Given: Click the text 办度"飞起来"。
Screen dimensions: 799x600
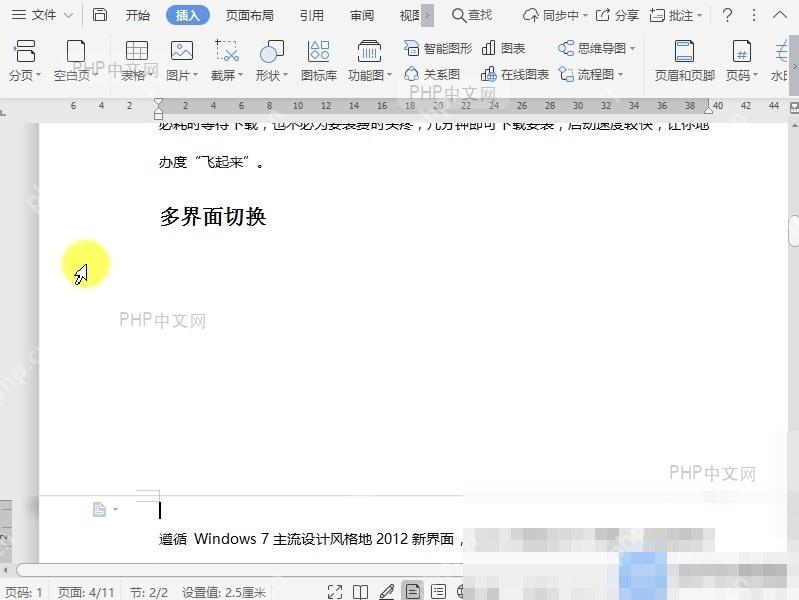Looking at the screenshot, I should tap(211, 163).
